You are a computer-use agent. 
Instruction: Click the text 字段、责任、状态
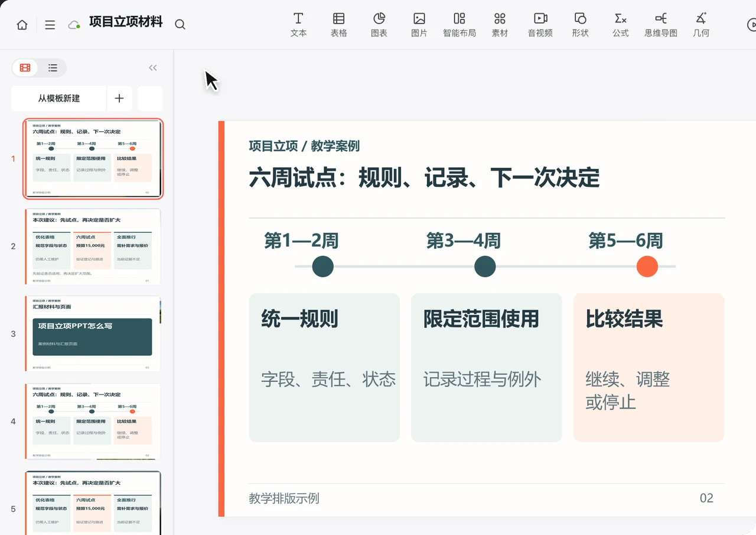328,379
